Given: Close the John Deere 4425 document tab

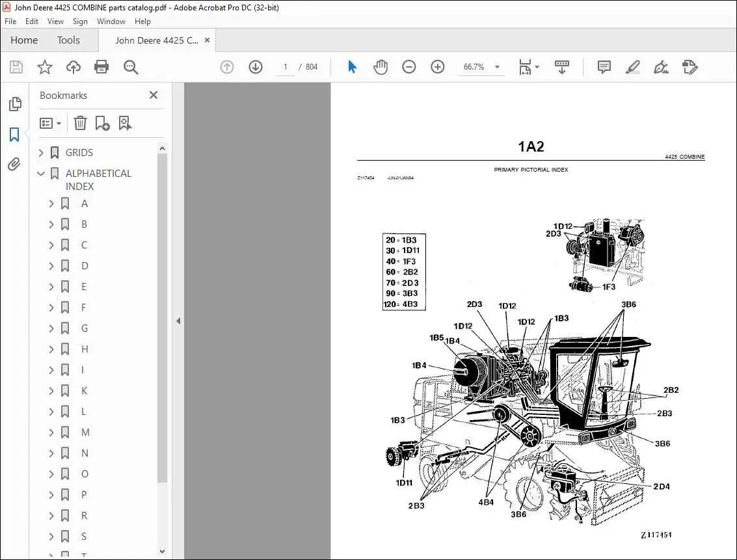Looking at the screenshot, I should tap(207, 40).
